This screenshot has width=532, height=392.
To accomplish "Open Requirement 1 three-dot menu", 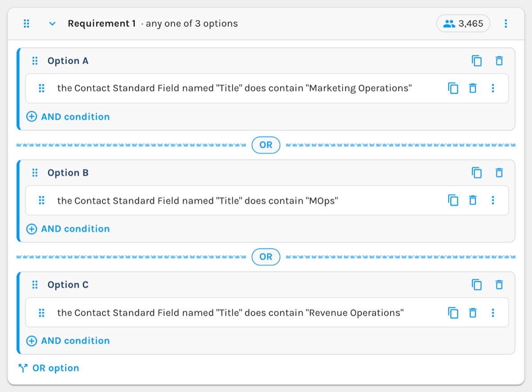I will (x=506, y=23).
